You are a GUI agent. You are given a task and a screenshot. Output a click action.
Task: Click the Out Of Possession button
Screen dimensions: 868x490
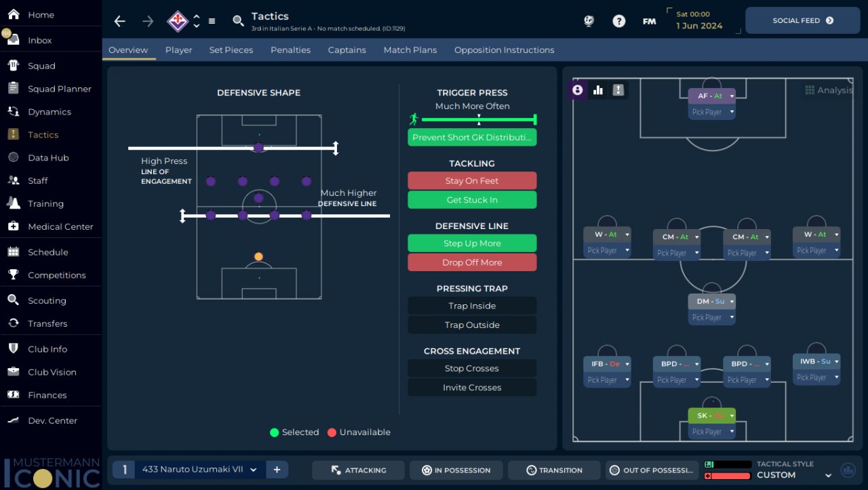coord(652,470)
